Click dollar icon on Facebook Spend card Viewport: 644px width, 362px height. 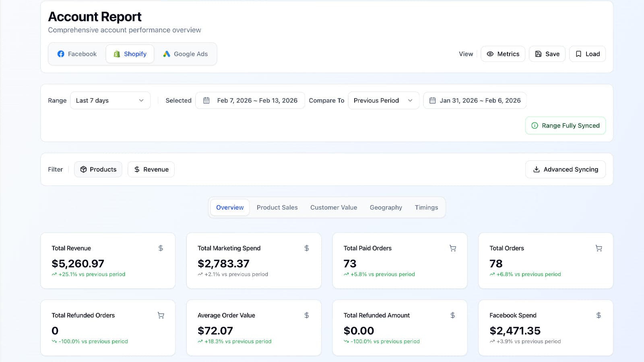[599, 315]
